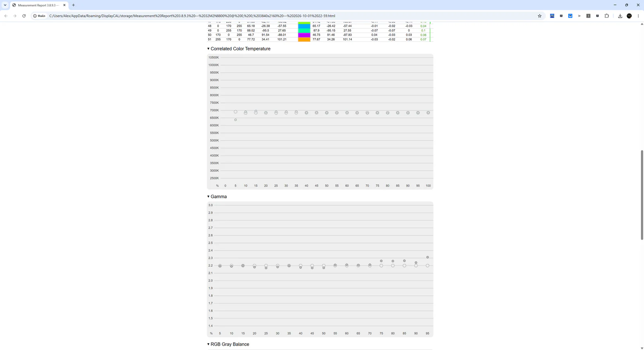Click the 10500K label on the temperature chart
The image size is (644, 350).
point(214,58)
